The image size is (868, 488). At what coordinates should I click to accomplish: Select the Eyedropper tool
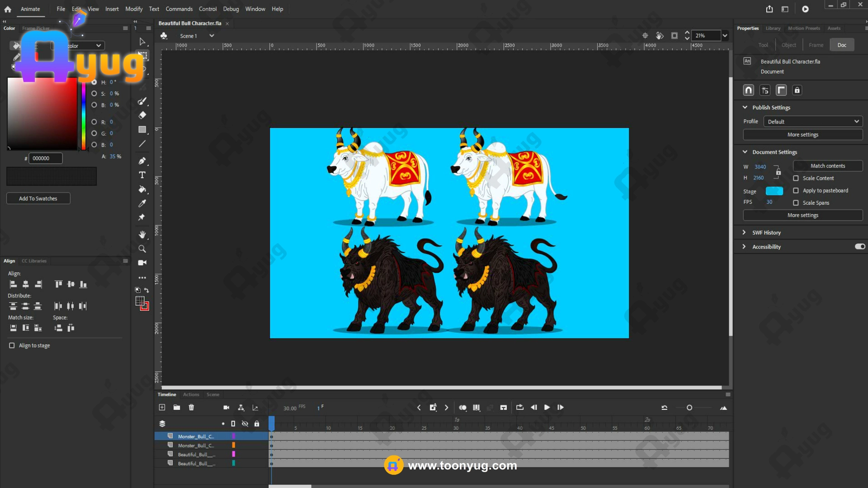pos(142,203)
